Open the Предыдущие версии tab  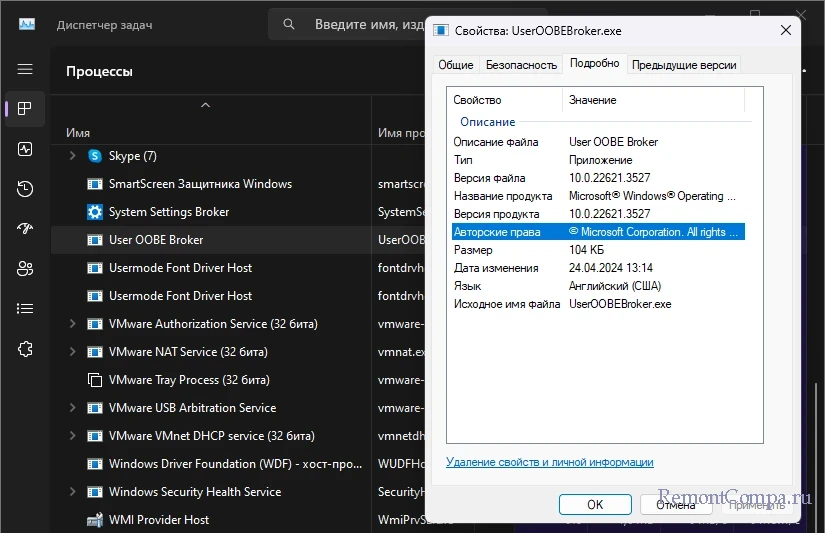pyautogui.click(x=684, y=65)
